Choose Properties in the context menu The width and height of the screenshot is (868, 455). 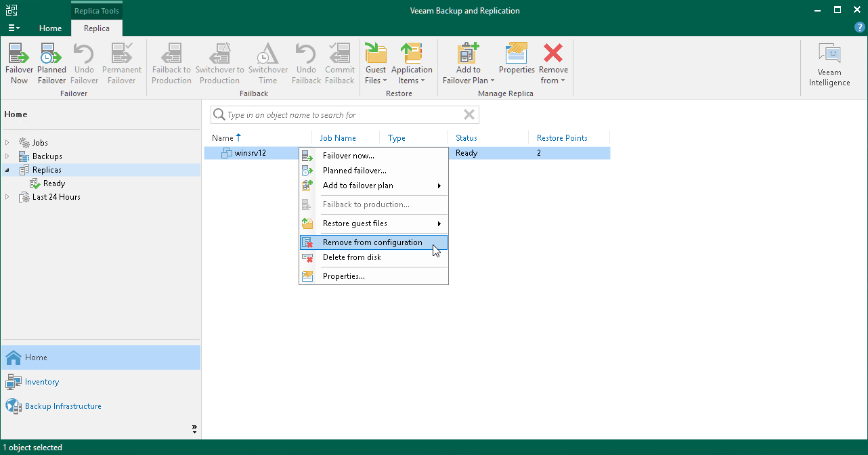pos(374,276)
